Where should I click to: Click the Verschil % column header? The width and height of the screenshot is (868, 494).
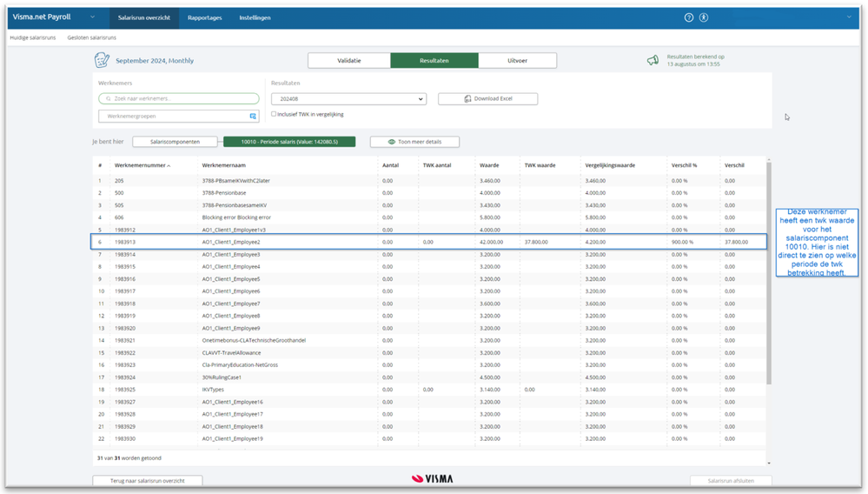[684, 165]
